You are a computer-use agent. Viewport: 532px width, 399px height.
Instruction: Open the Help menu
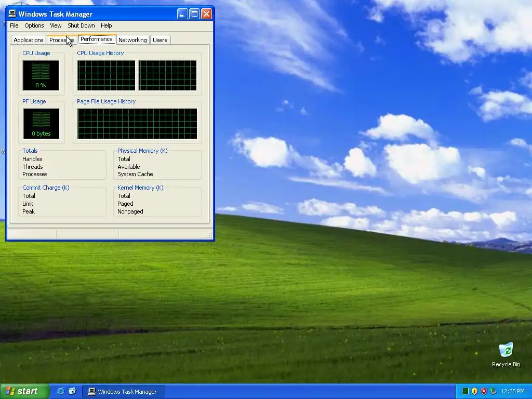pos(106,25)
